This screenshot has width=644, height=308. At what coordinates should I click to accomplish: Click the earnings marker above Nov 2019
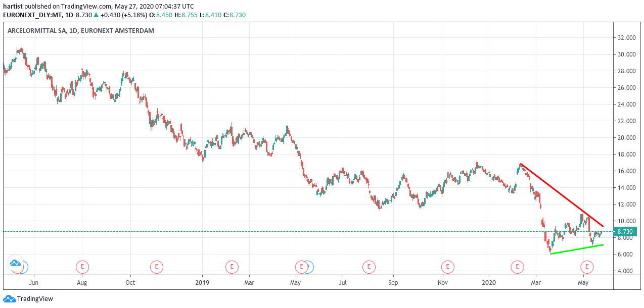447,266
